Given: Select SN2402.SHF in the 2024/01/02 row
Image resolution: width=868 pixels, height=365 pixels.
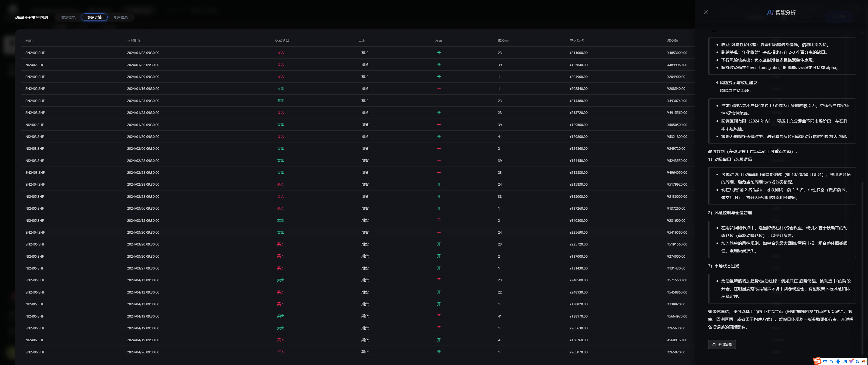Looking at the screenshot, I should 35,53.
